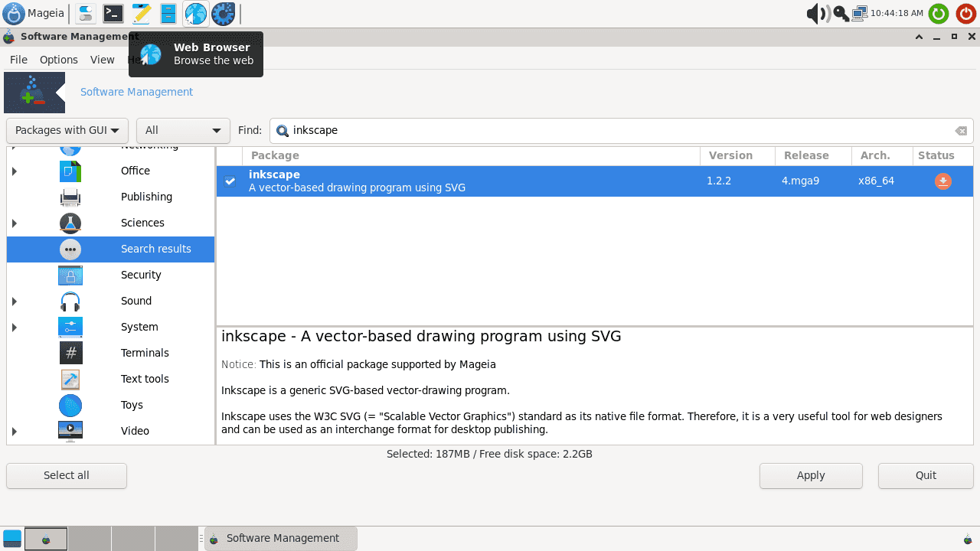Viewport: 980px width, 551px height.
Task: Switch to the first workspace in pager
Action: click(x=46, y=539)
